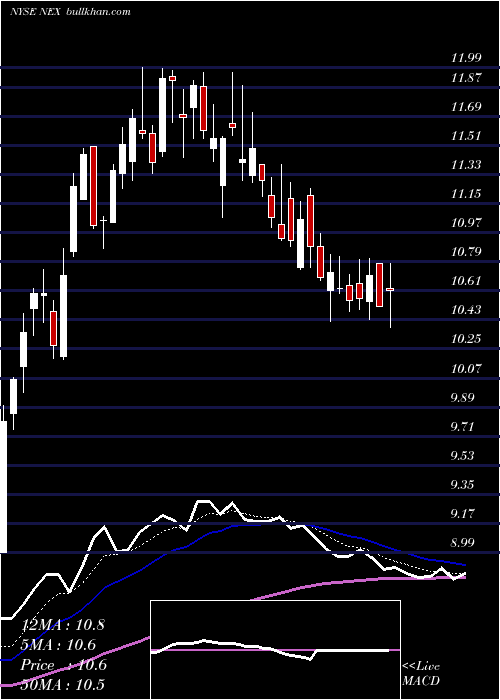Click the last candlestick on the chart
This screenshot has height=700, width=500.
pos(390,295)
